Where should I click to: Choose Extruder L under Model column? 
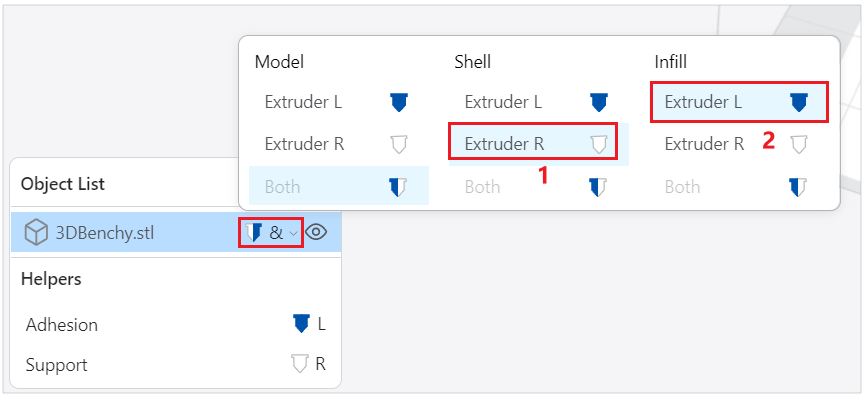(x=339, y=102)
